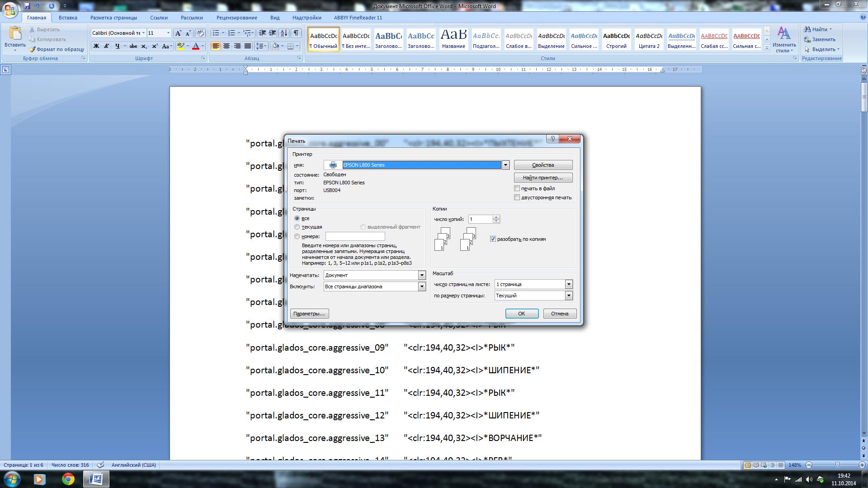Justify the paragraph text

pos(248,46)
